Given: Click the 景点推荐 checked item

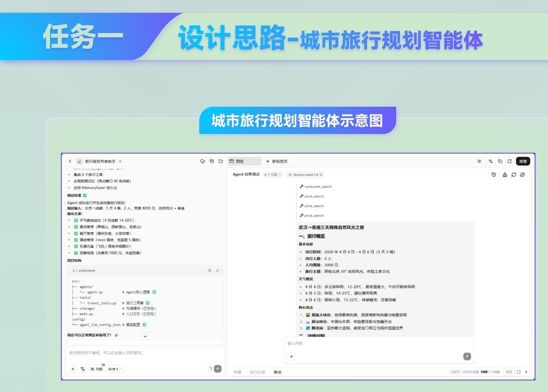Looking at the screenshot, I should coord(108,227).
